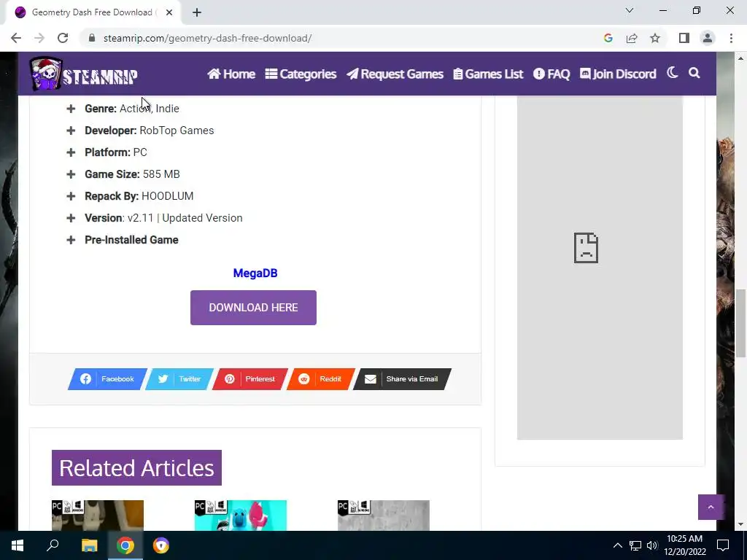
Task: Open the Chrome three-dot menu
Action: click(x=731, y=38)
